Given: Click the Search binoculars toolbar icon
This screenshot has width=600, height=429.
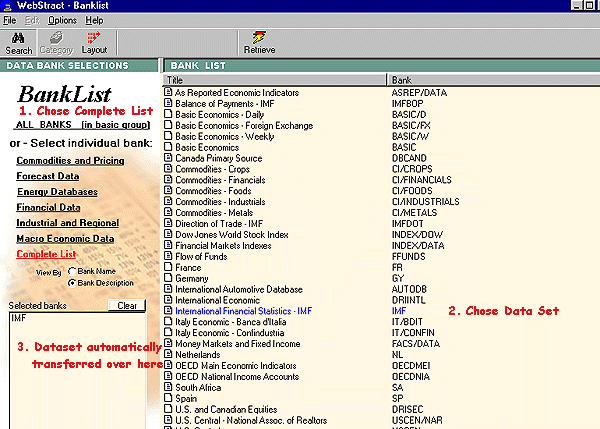Looking at the screenshot, I should (x=18, y=40).
